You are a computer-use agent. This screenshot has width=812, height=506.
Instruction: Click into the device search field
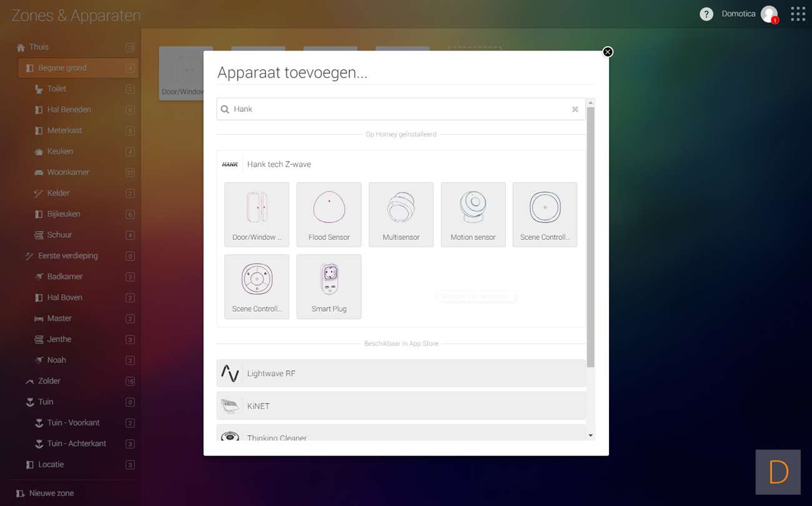coord(400,109)
